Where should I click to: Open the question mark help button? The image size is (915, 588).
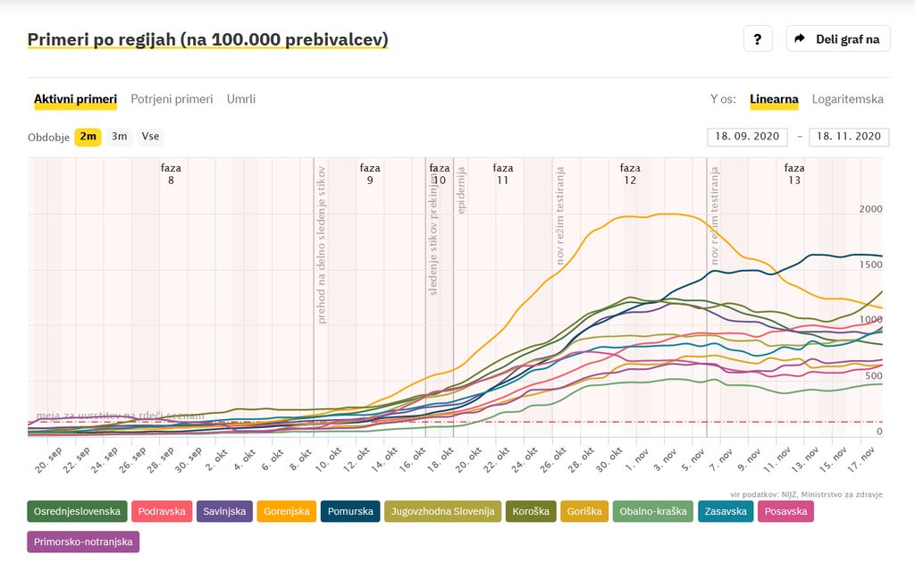coord(757,39)
